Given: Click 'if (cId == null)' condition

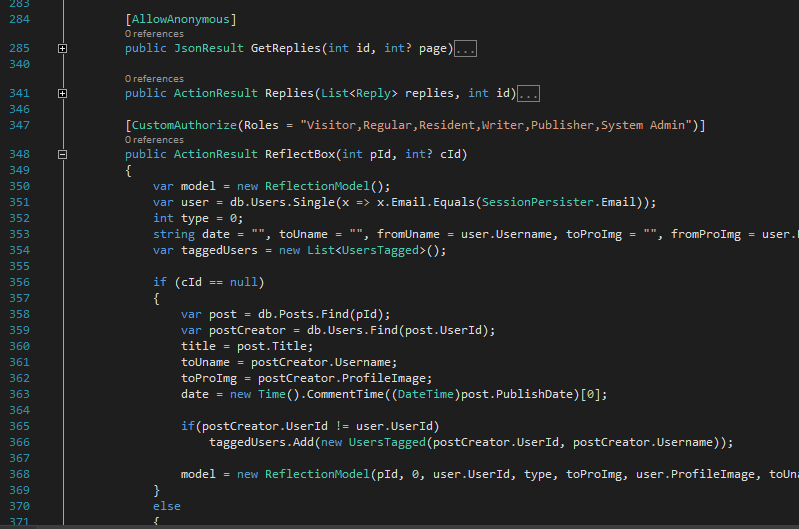Looking at the screenshot, I should pos(208,282).
